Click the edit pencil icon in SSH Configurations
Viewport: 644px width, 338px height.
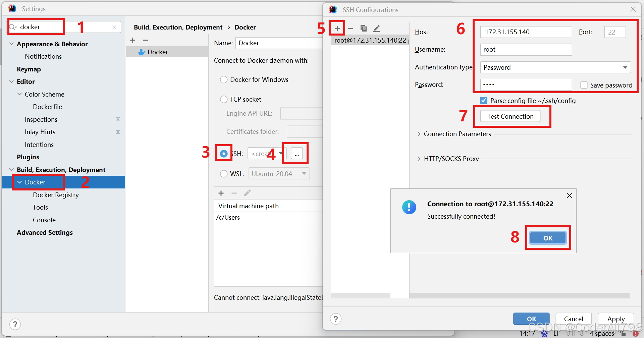tap(377, 29)
